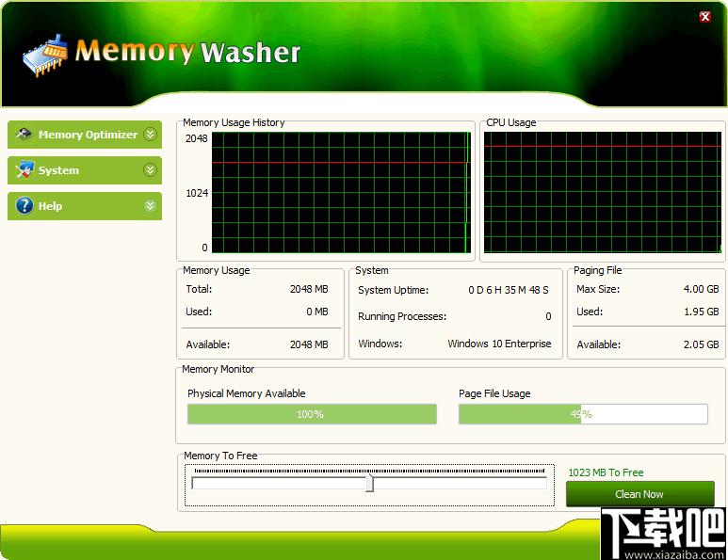Screen dimensions: 728x560
Task: Select 'Windows 10 Enterprise' text
Action: coord(499,344)
